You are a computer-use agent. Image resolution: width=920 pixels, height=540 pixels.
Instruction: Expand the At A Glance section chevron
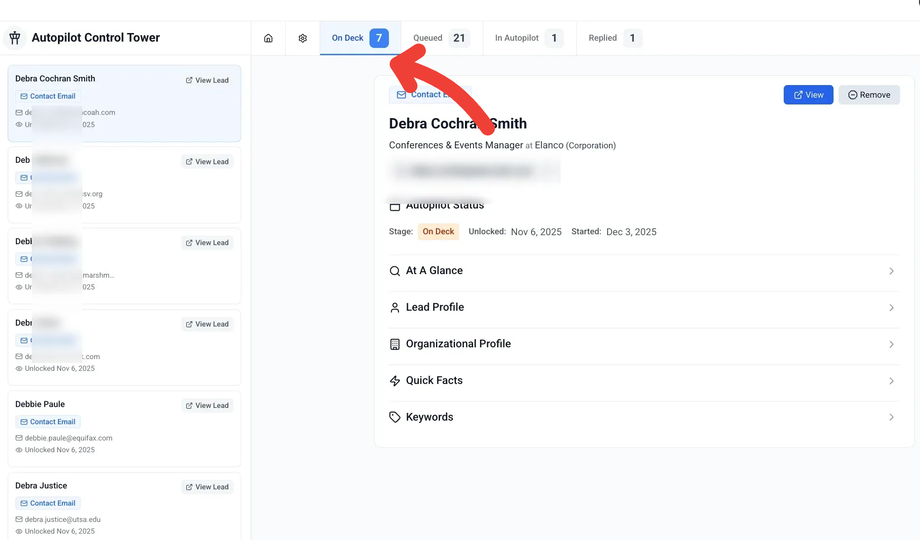pyautogui.click(x=891, y=271)
